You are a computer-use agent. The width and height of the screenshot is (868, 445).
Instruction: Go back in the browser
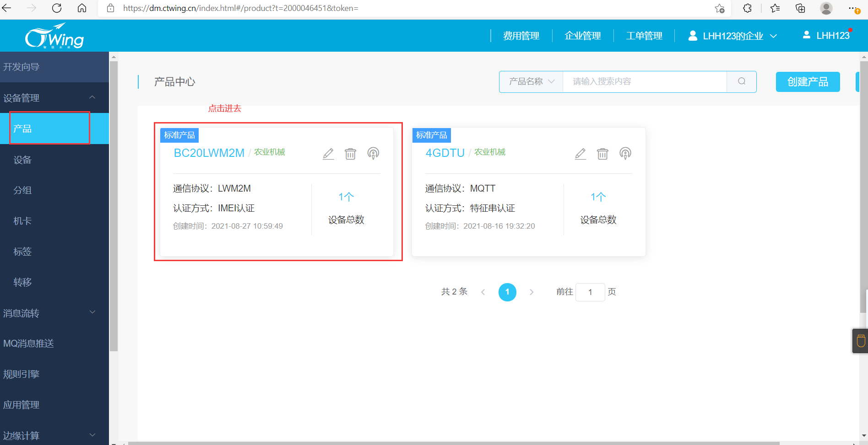click(7, 8)
